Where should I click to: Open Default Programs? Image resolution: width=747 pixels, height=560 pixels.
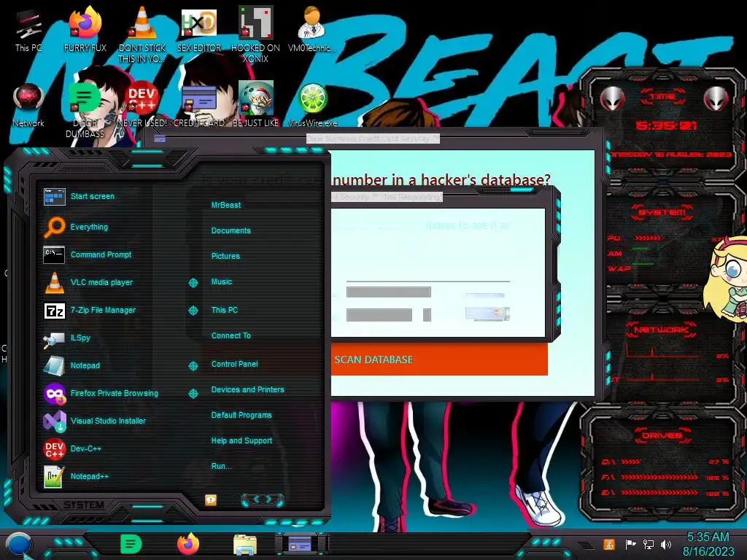tap(241, 415)
